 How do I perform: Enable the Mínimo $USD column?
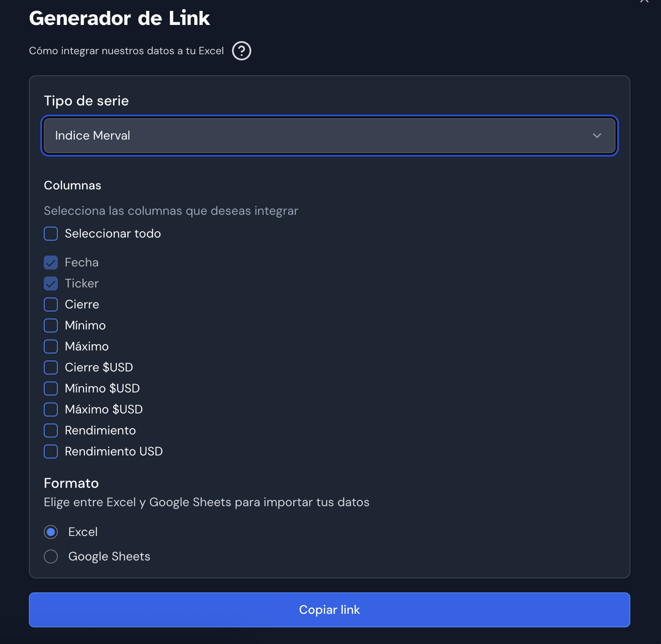(x=51, y=388)
